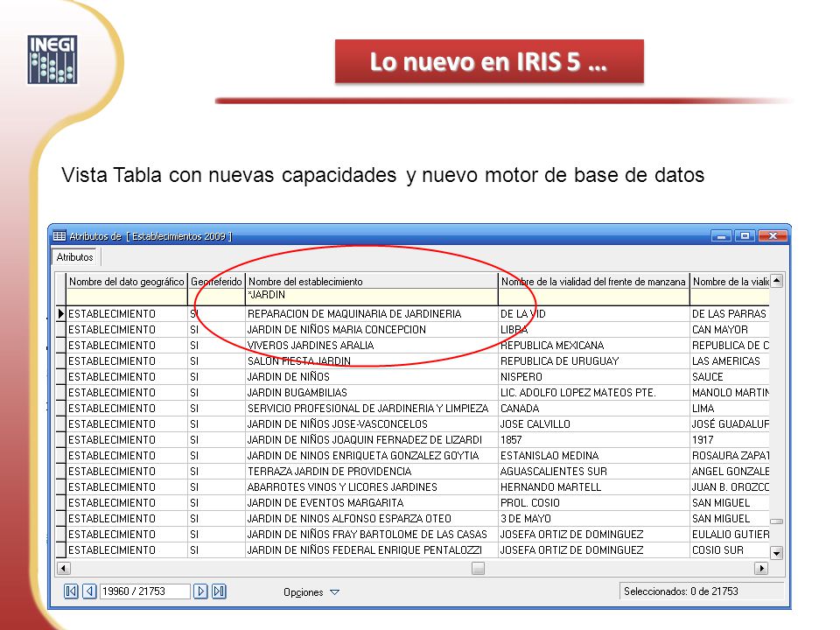Screen dimensions: 840x630
Task: Click the LIC. ADOLFO LOPEZ MATEOS PTE. cell
Action: (593, 393)
